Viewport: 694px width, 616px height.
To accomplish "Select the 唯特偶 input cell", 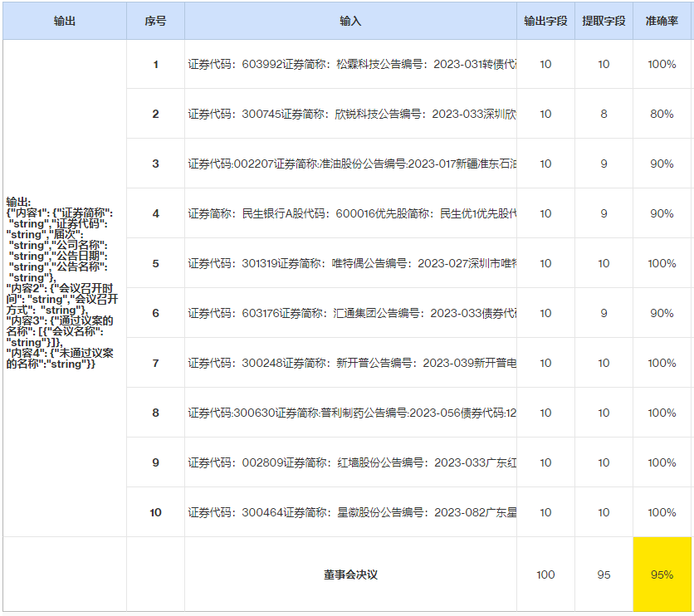I will coord(350,263).
